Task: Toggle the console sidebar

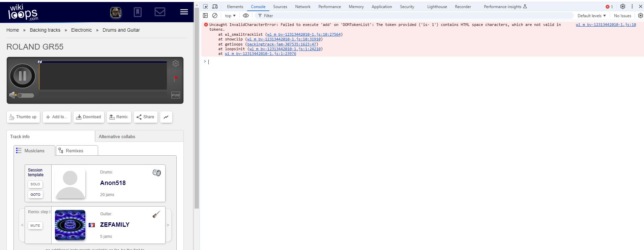Action: tap(205, 15)
